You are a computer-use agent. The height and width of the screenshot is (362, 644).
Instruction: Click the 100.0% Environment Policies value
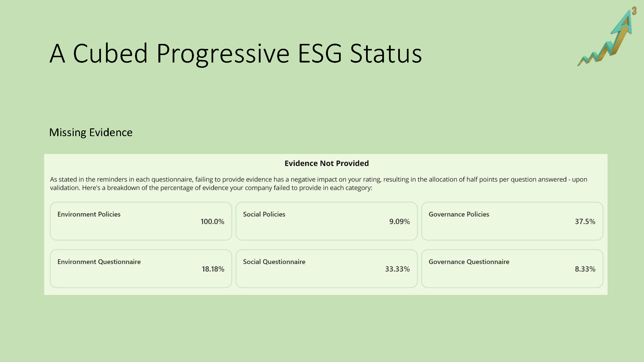point(212,222)
